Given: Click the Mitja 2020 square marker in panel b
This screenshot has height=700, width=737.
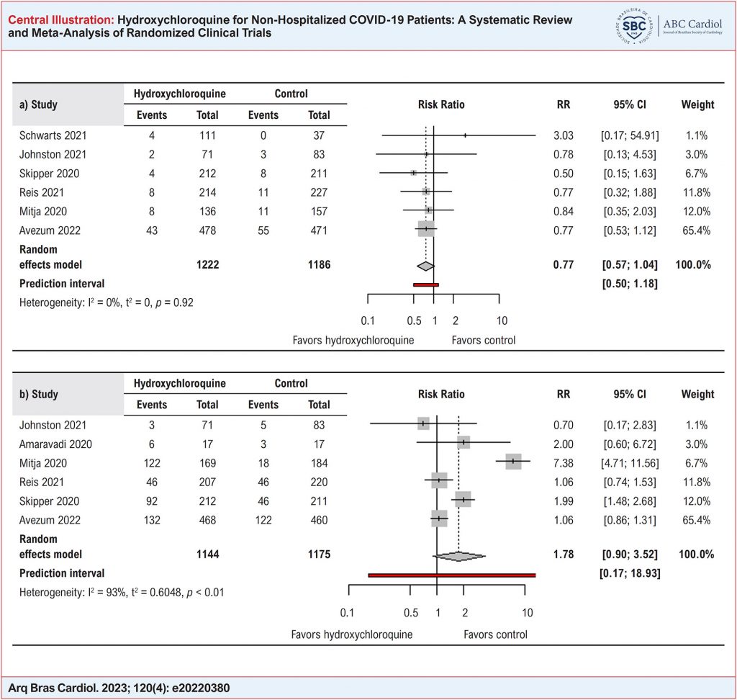Looking at the screenshot, I should pos(513,461).
